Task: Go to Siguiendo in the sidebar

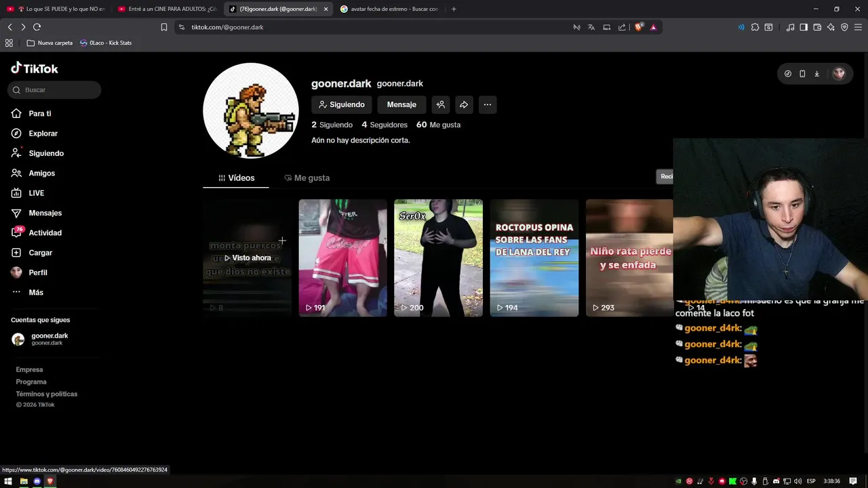Action: [x=38, y=153]
